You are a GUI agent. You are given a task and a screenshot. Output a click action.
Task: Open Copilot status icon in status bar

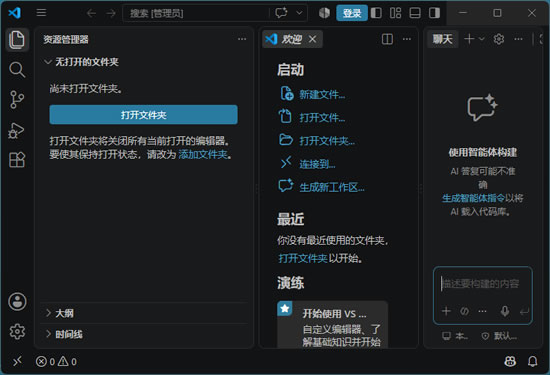510,361
